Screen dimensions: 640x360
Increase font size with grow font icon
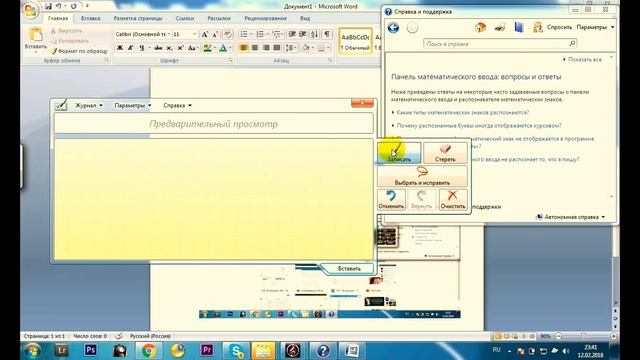point(204,35)
